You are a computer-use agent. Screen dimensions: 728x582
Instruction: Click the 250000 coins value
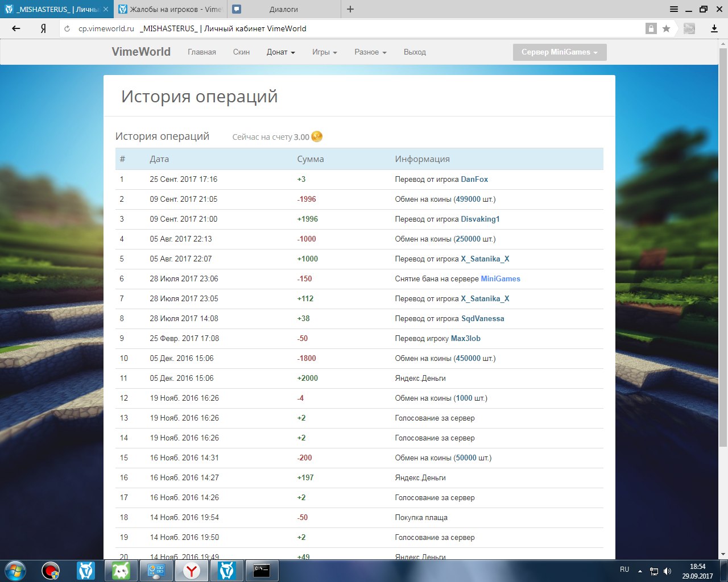468,239
